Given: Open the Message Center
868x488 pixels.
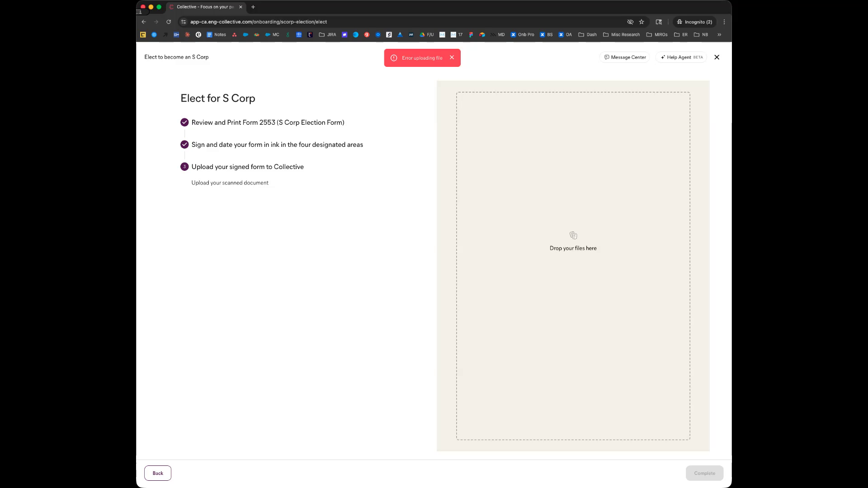Looking at the screenshot, I should 625,57.
